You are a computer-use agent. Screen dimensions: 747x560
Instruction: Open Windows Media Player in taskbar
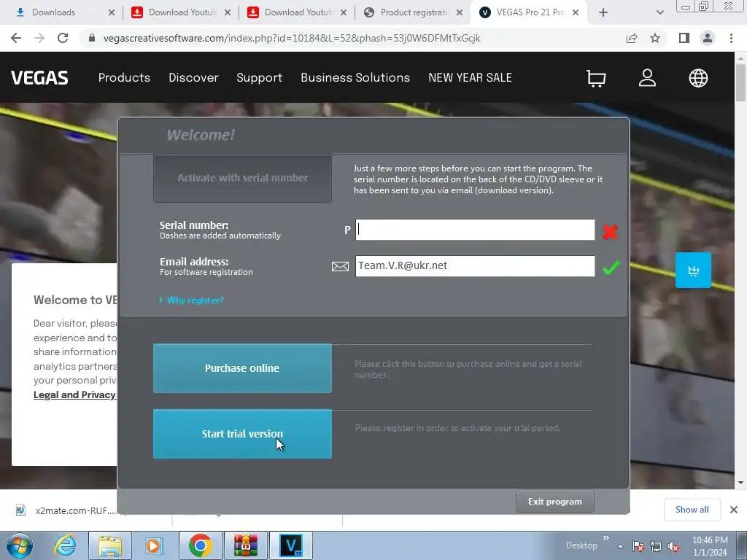click(x=153, y=545)
